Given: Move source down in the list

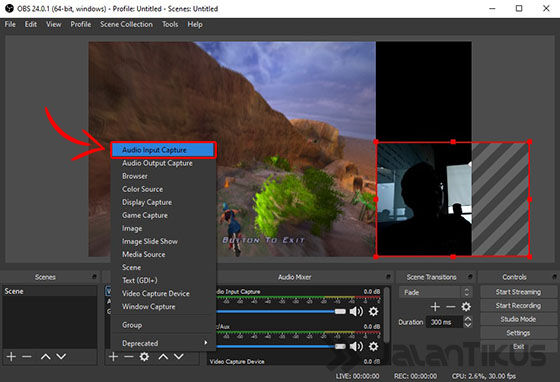Looking at the screenshot, I should click(179, 356).
